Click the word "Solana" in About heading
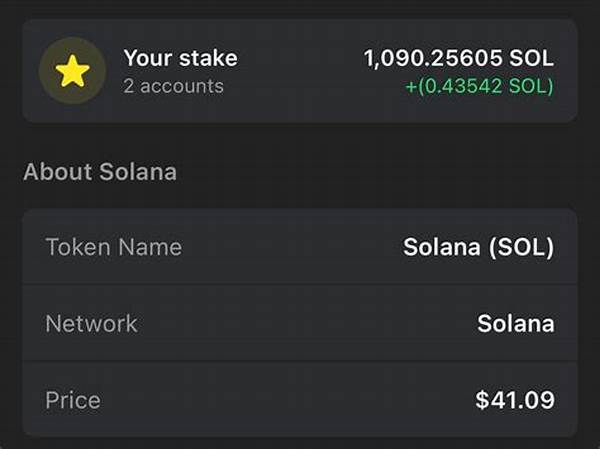The height and width of the screenshot is (449, 600). click(x=138, y=172)
